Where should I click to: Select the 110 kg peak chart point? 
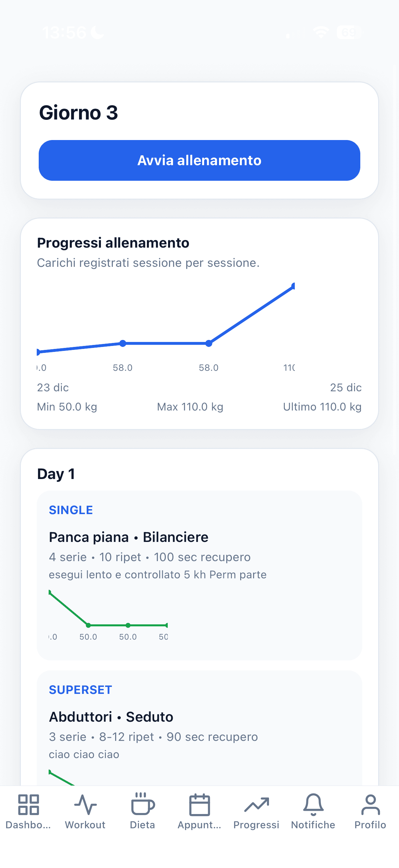[x=293, y=286]
